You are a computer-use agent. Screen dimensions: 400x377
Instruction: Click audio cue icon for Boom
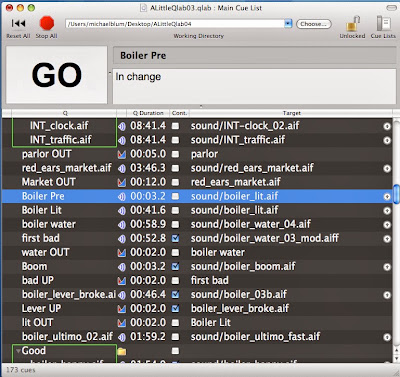pyautogui.click(x=122, y=267)
